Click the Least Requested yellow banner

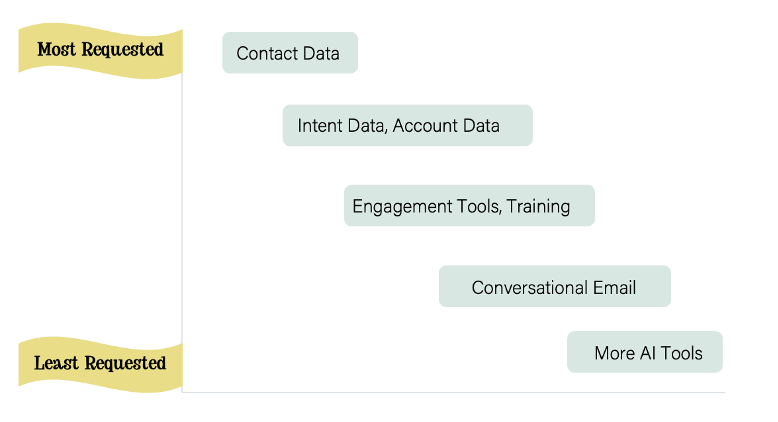click(100, 364)
